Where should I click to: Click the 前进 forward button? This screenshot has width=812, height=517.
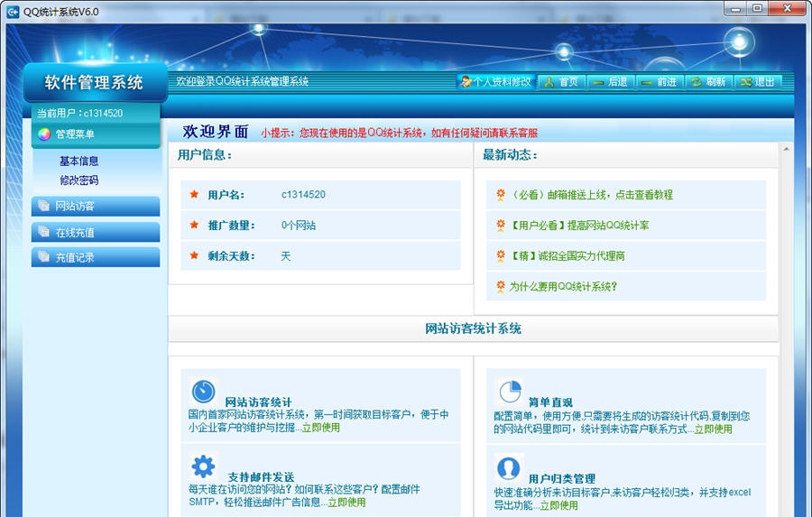click(x=660, y=82)
